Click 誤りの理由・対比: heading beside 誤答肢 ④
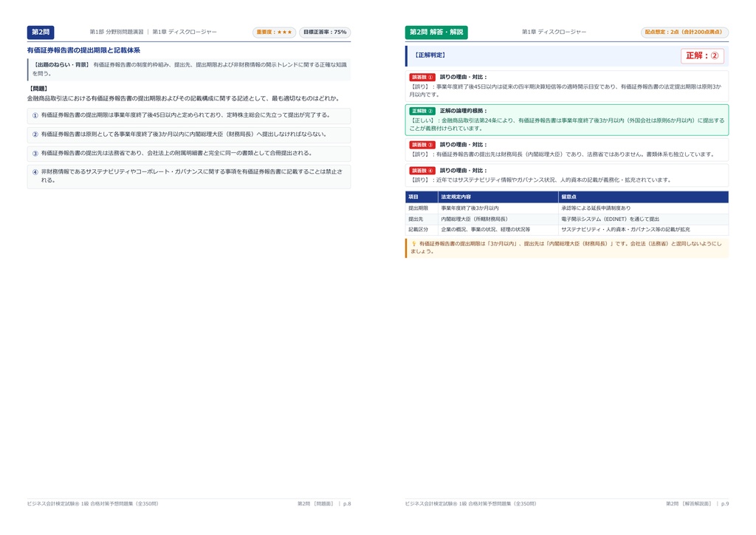 coord(464,171)
